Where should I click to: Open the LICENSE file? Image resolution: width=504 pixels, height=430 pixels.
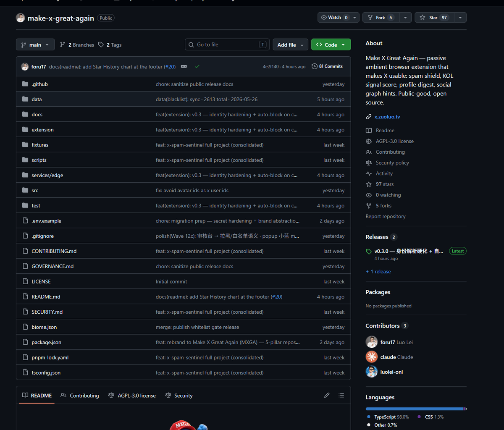[41, 281]
